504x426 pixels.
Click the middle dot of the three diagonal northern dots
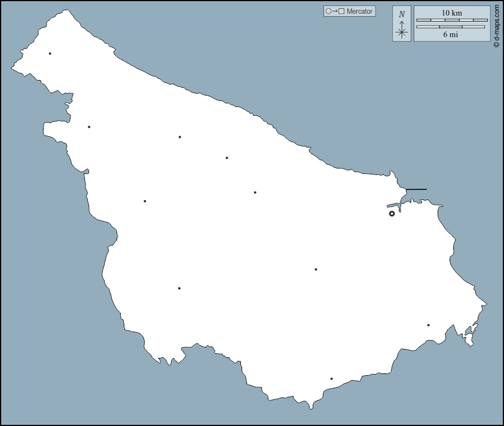coord(227,158)
